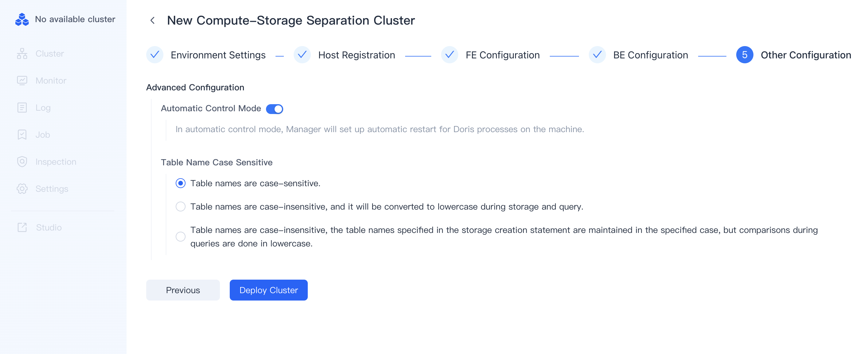The image size is (868, 354).
Task: Click Deploy Cluster to finish setup
Action: [268, 289]
